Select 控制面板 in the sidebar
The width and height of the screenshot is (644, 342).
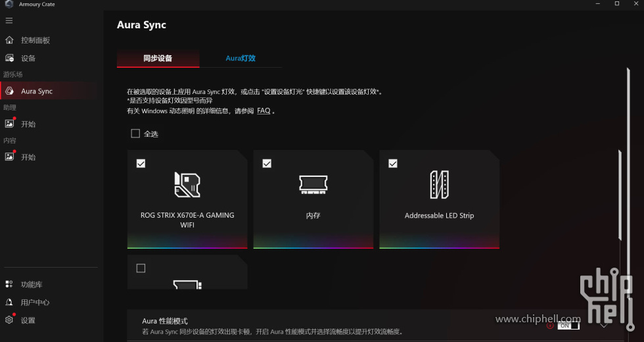click(x=35, y=40)
